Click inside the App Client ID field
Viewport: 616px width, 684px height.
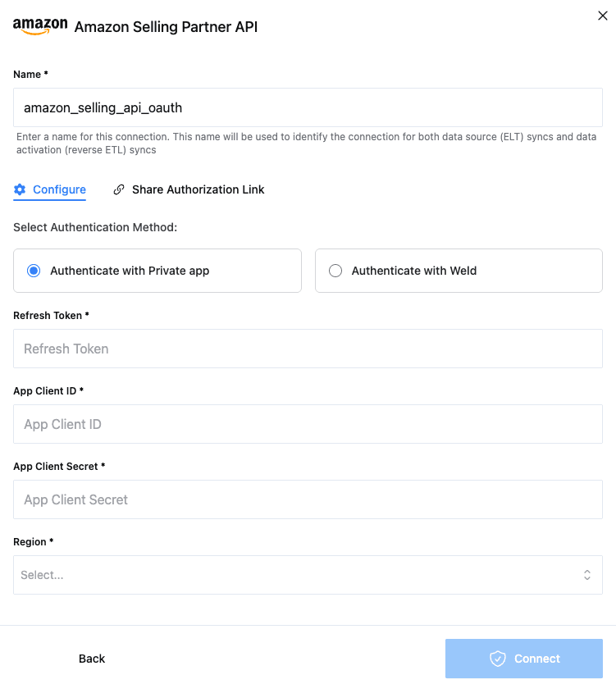308,424
